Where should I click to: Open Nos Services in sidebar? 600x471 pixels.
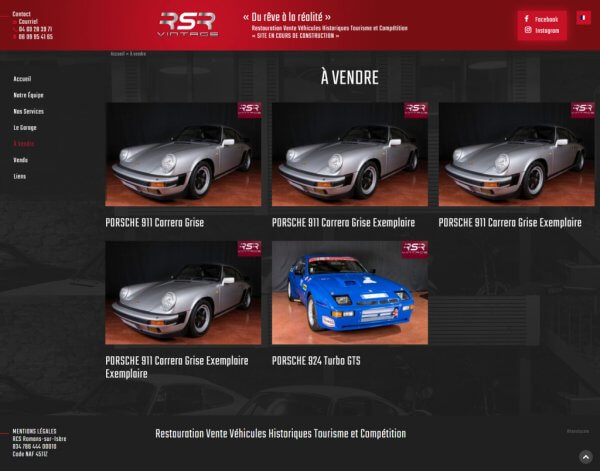coord(29,111)
